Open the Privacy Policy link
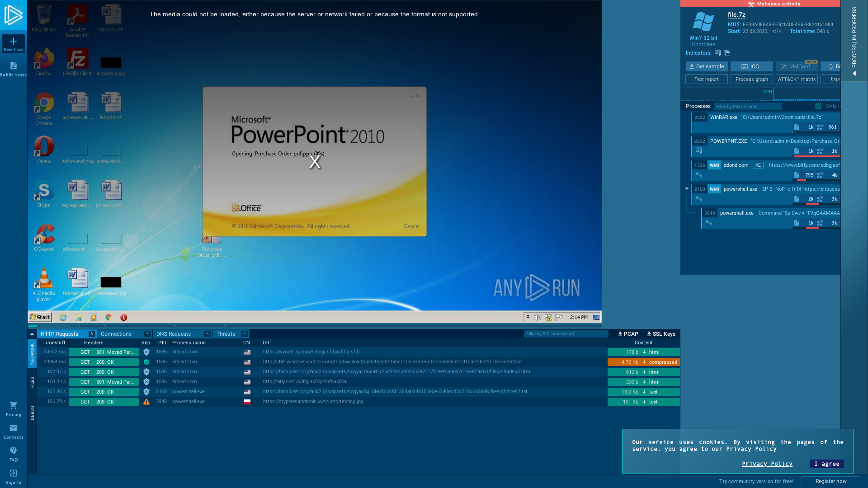The height and width of the screenshot is (488, 868). tap(767, 464)
